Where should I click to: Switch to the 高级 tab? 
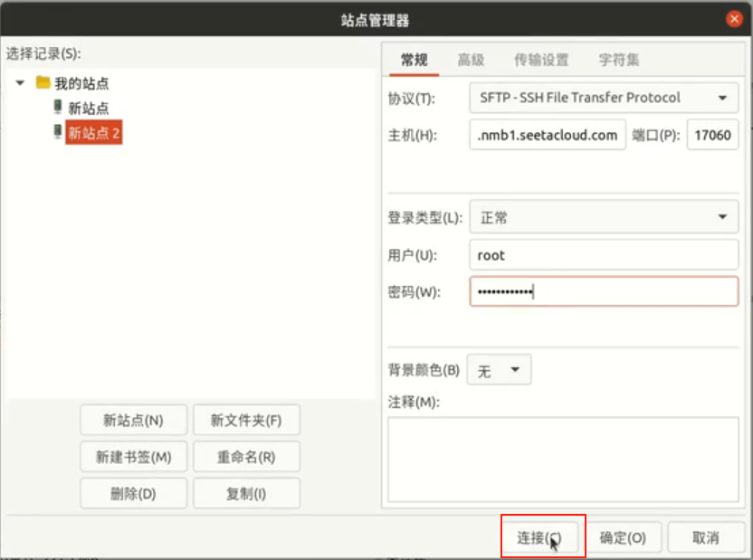tap(471, 60)
